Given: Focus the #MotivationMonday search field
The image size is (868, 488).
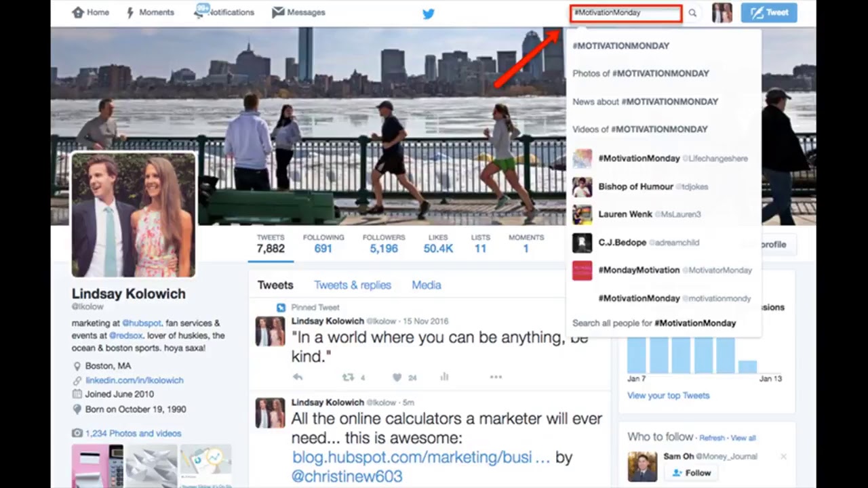Looking at the screenshot, I should (626, 13).
